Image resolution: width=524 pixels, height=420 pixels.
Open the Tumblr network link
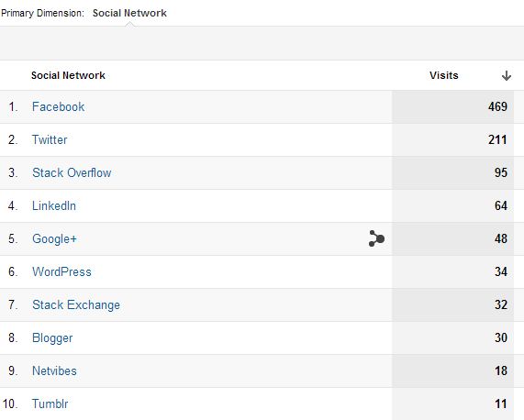click(50, 403)
